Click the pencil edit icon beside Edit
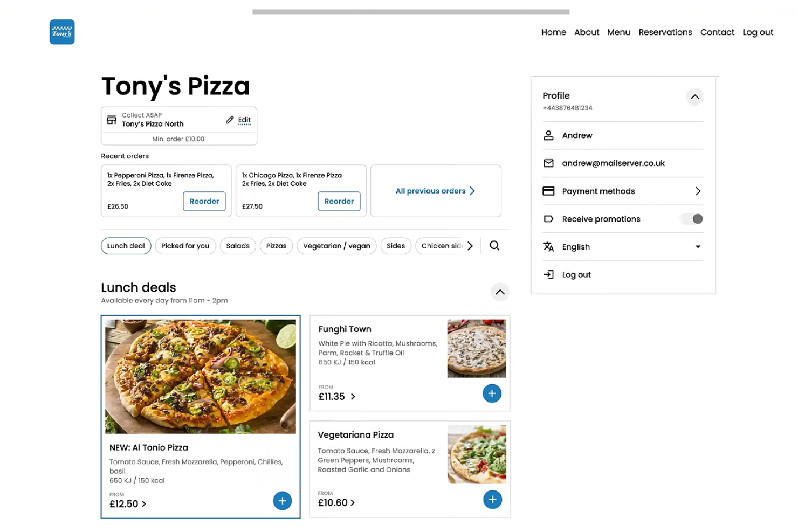 click(x=230, y=120)
